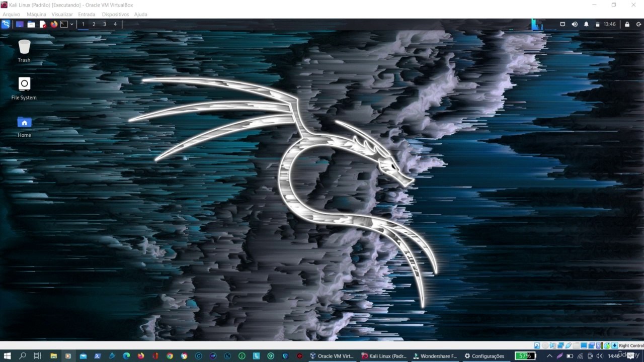Open the Visualizar menu
This screenshot has height=362, width=644.
click(x=62, y=15)
